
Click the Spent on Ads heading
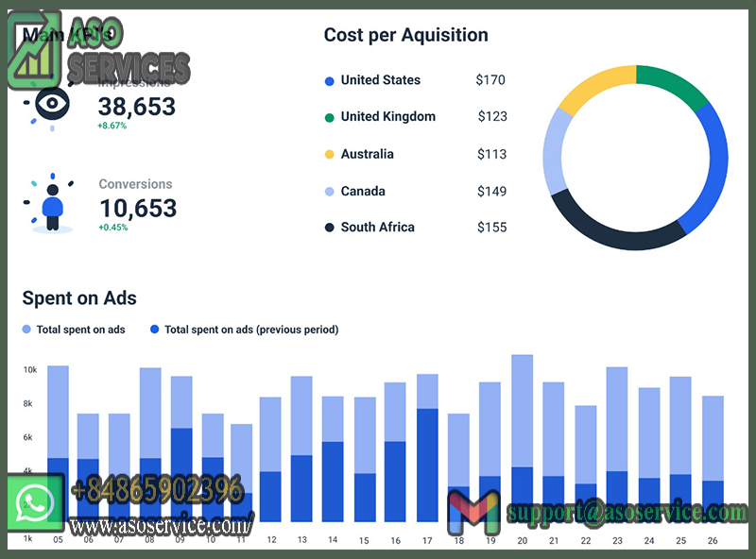point(79,298)
